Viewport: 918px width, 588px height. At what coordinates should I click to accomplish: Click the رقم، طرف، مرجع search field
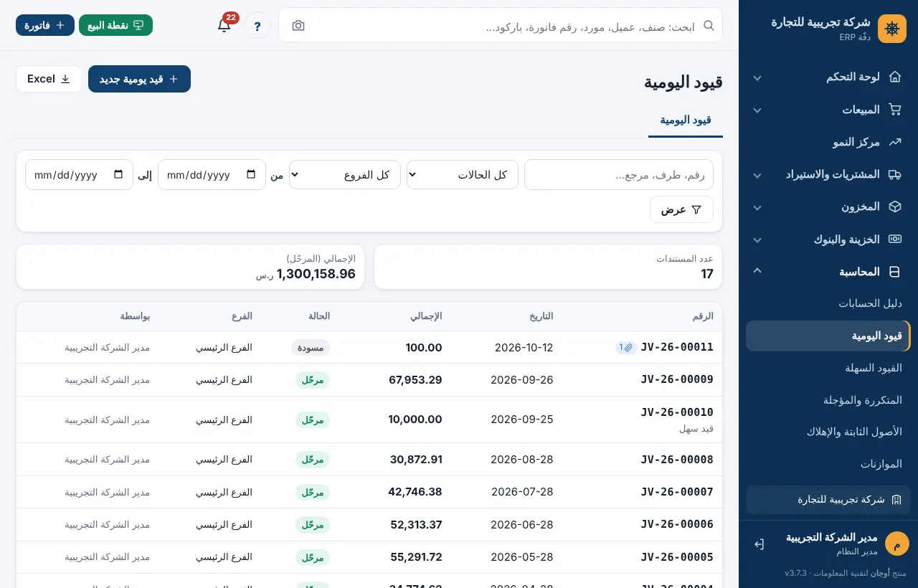619,174
